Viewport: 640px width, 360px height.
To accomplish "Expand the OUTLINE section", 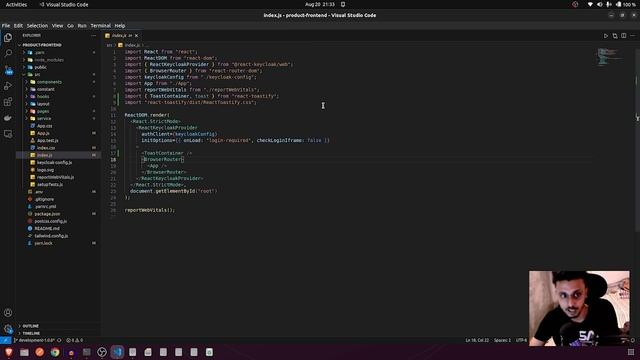I will click(31, 326).
